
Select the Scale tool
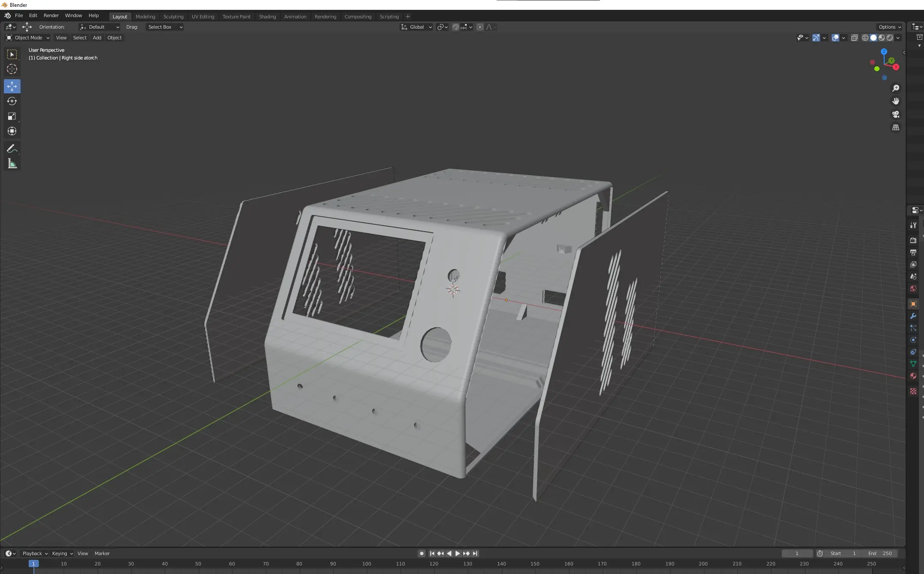point(12,116)
